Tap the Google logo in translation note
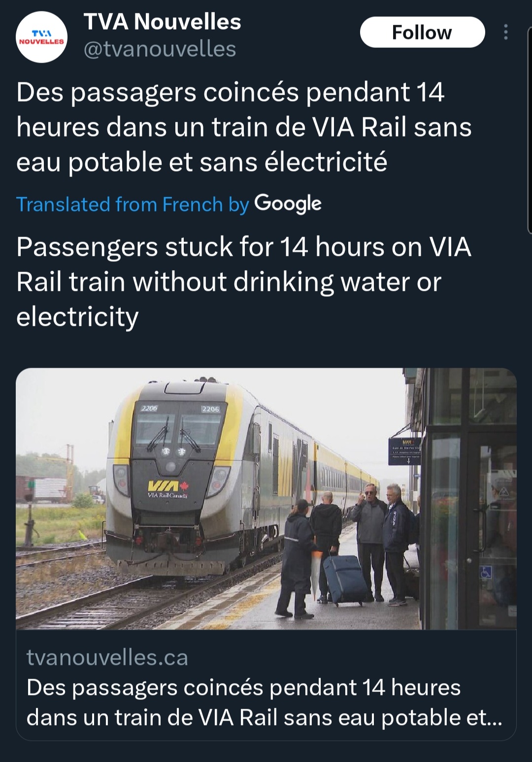This screenshot has height=762, width=532. click(x=288, y=204)
